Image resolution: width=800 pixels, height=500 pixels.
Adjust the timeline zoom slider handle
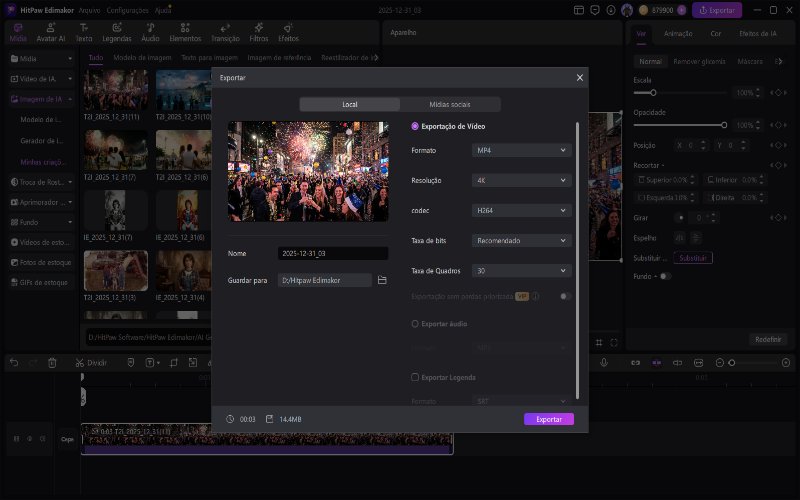pyautogui.click(x=732, y=363)
